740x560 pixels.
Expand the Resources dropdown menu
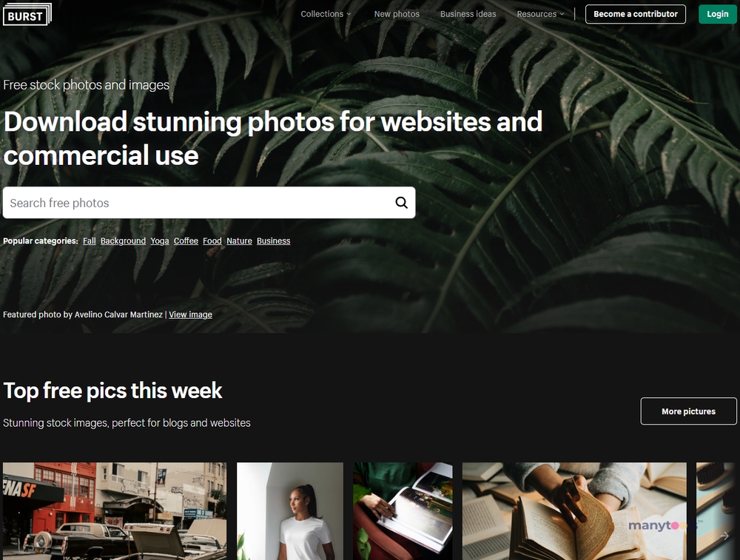540,14
